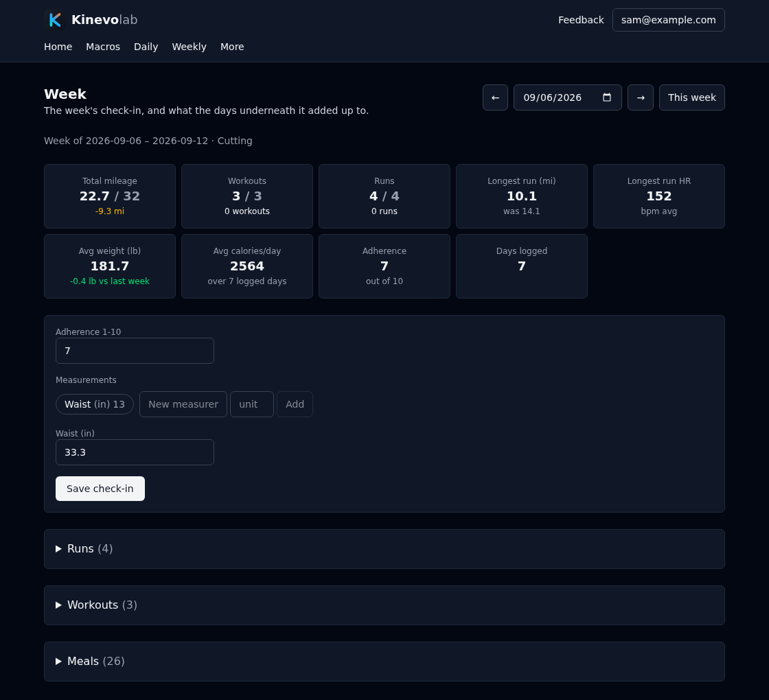Click the "was 14.1" longest run caption

[x=522, y=211]
